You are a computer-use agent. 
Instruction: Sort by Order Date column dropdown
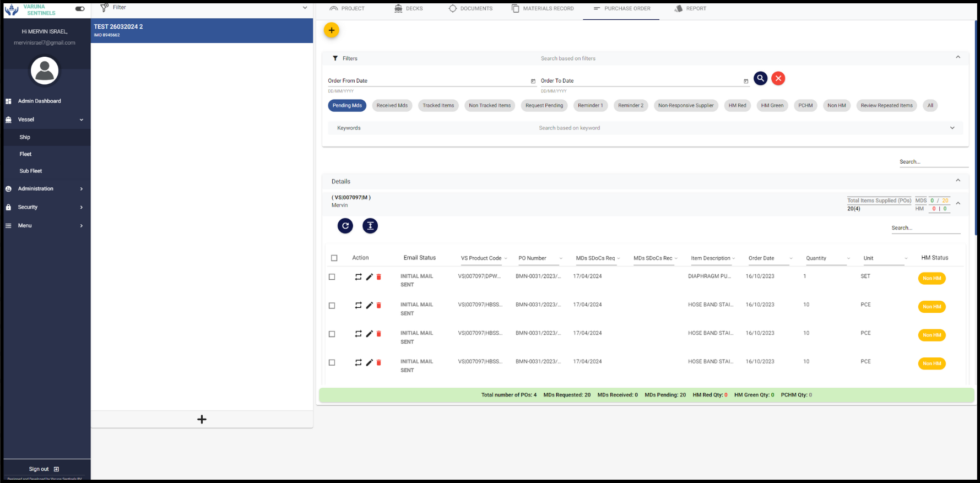click(791, 258)
